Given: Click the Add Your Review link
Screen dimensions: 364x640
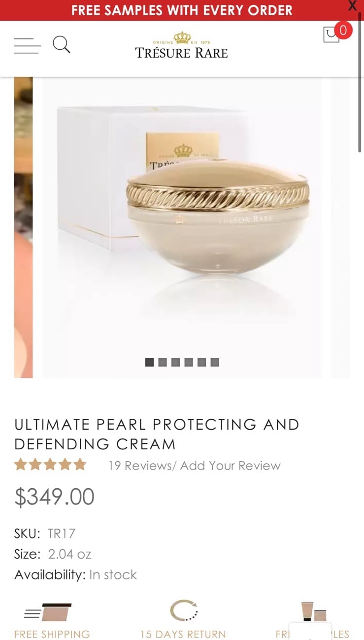Looking at the screenshot, I should pos(231,466).
